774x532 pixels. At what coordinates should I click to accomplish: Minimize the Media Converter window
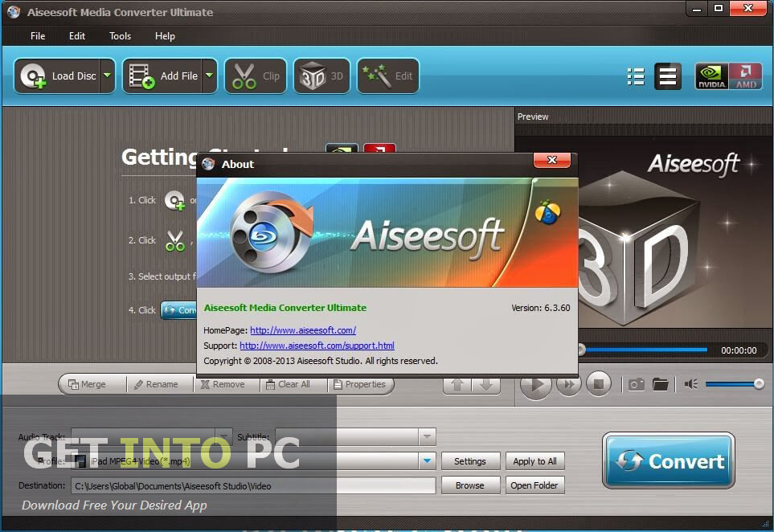[697, 9]
